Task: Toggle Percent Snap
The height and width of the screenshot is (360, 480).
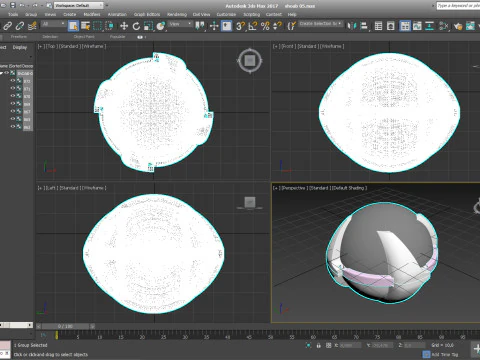Action: 265,26
